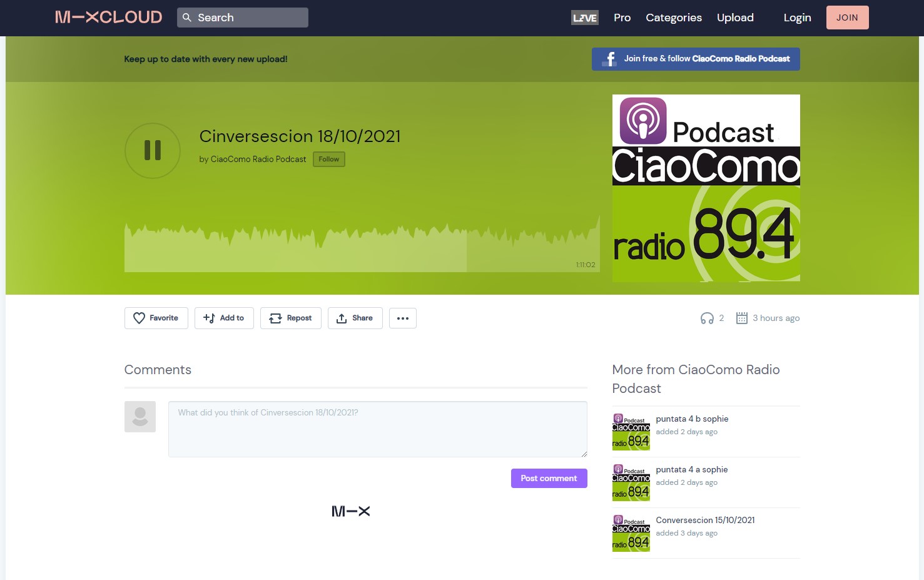Screen dimensions: 924x580
Task: Open 'puntata 4 b sophie' show link
Action: point(692,419)
